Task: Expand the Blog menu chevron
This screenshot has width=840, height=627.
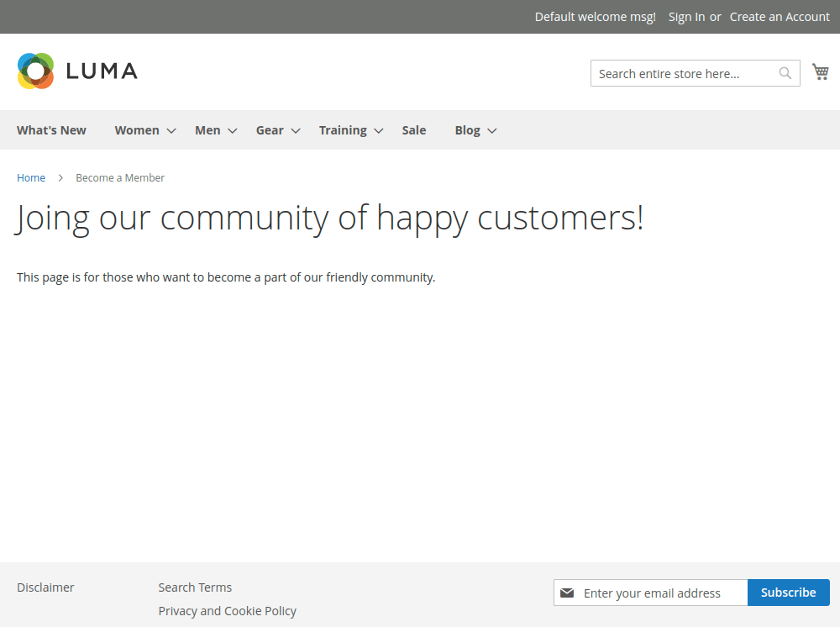Action: (x=492, y=131)
